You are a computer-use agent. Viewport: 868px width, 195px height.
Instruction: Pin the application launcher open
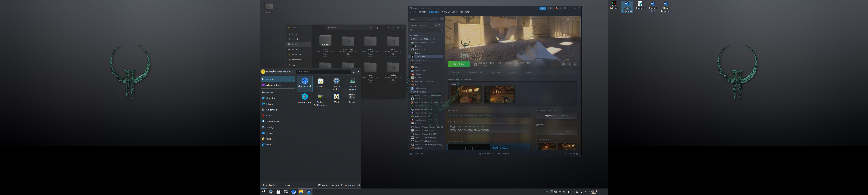click(x=358, y=72)
